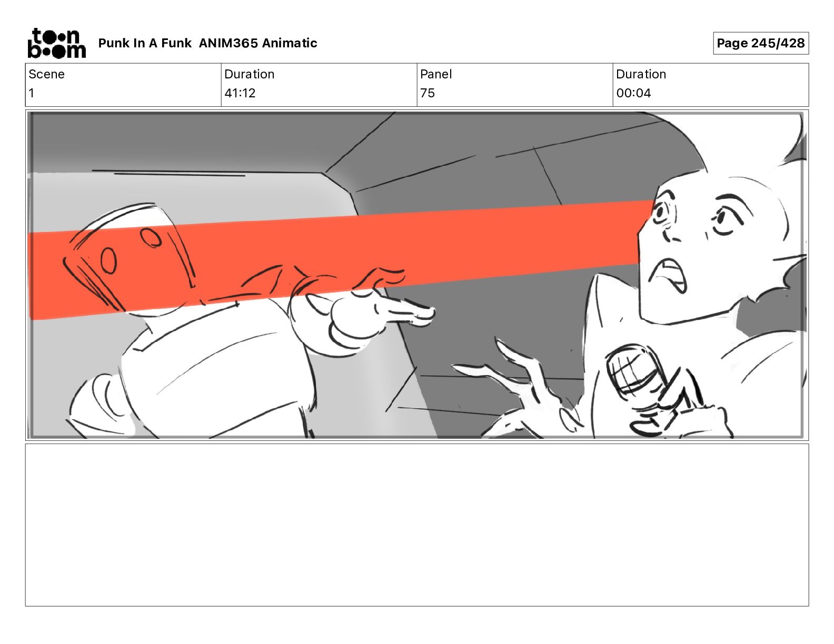
Task: Click the Page 245/428 indicator box
Action: click(761, 43)
